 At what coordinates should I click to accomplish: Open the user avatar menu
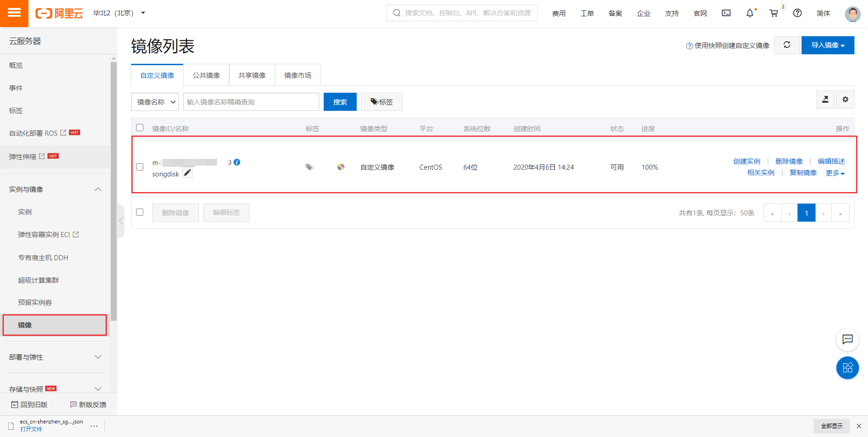(853, 14)
